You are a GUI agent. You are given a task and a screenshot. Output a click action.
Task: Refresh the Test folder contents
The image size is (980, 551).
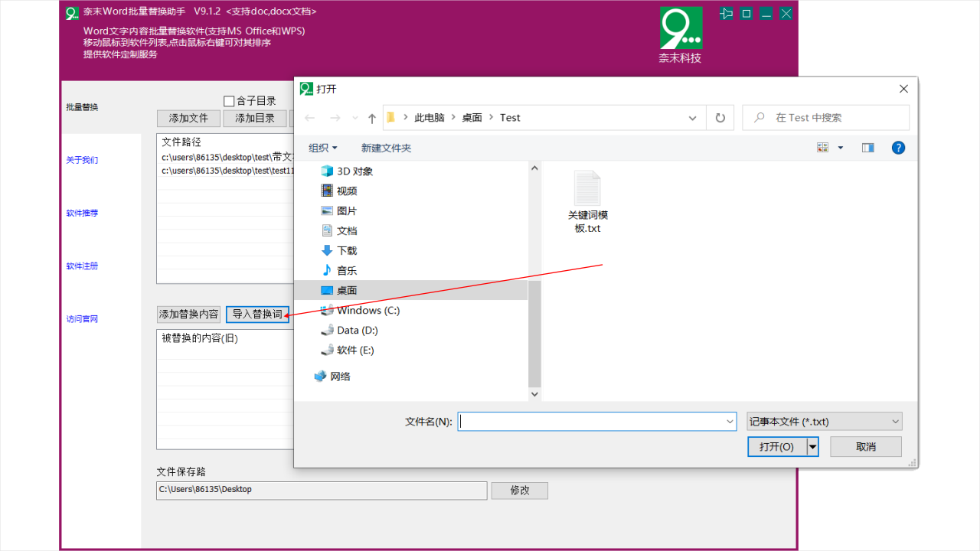tap(720, 117)
